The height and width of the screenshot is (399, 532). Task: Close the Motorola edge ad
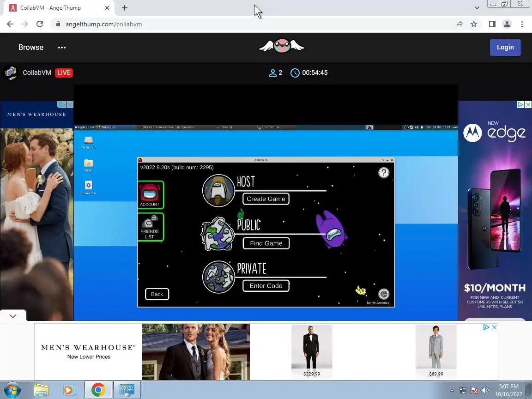(528, 104)
